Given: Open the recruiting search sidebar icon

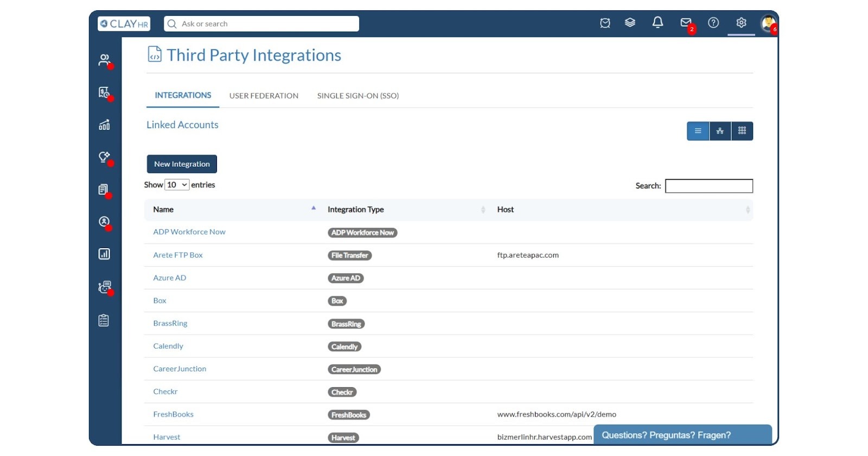Looking at the screenshot, I should pos(104,92).
